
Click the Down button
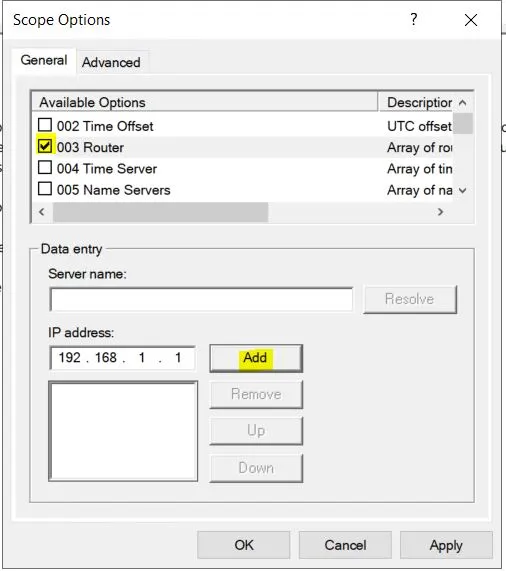coord(256,468)
